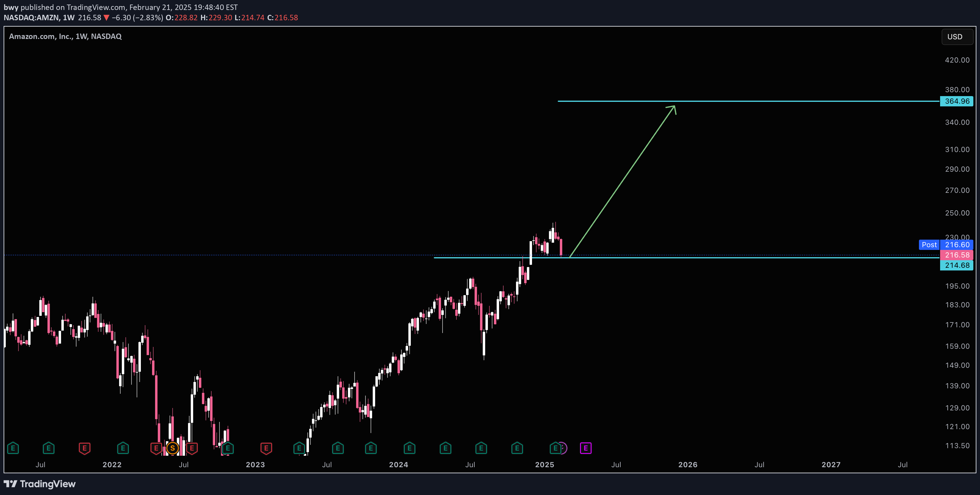980x495 pixels.
Task: Click the author name bwy in header
Action: (x=11, y=8)
